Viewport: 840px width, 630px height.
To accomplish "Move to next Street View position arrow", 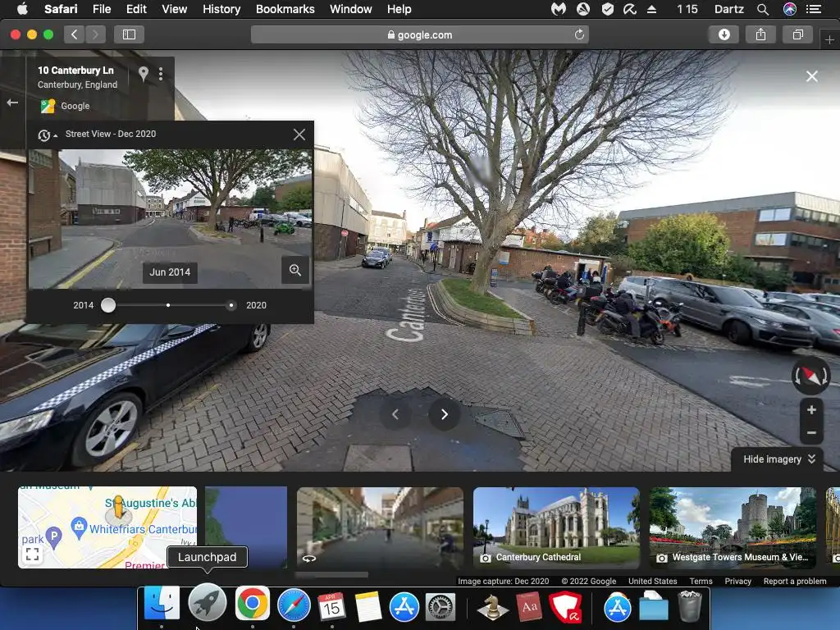I will pyautogui.click(x=444, y=414).
